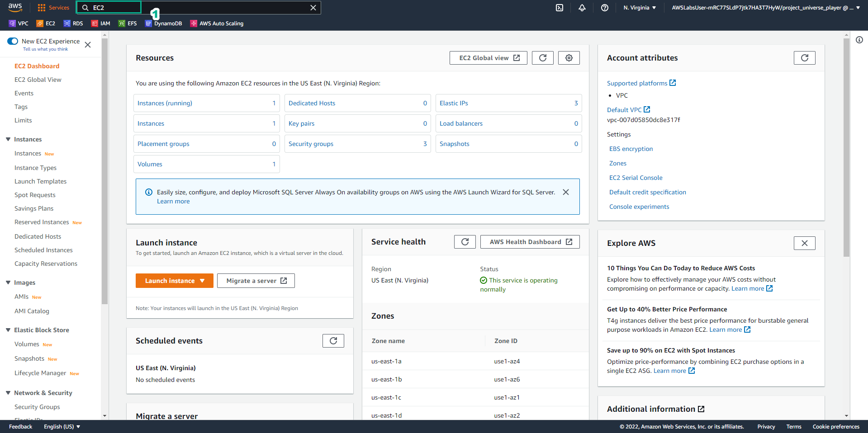Open Spot Requests in sidebar
The image size is (868, 433).
point(35,195)
